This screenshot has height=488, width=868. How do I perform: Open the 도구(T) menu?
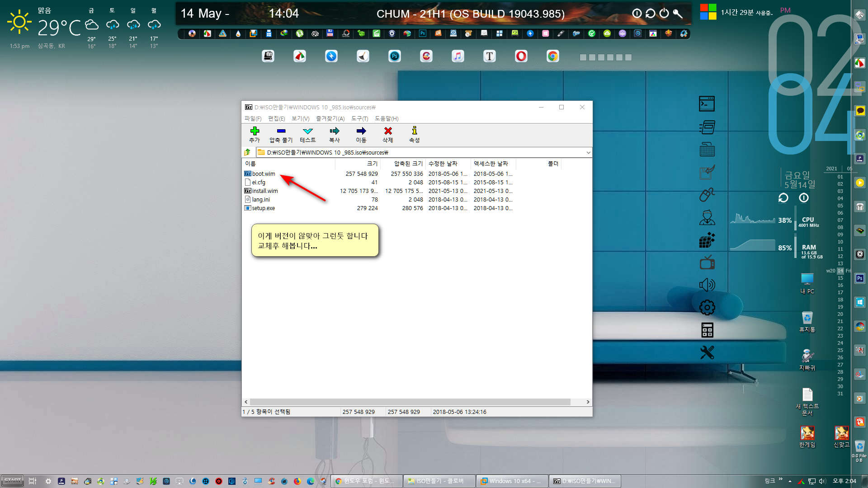click(359, 118)
